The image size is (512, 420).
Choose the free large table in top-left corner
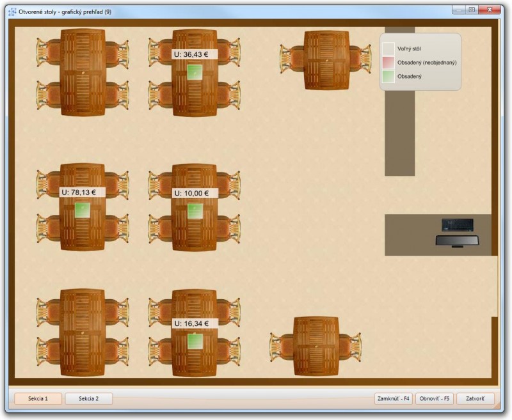[x=83, y=72]
